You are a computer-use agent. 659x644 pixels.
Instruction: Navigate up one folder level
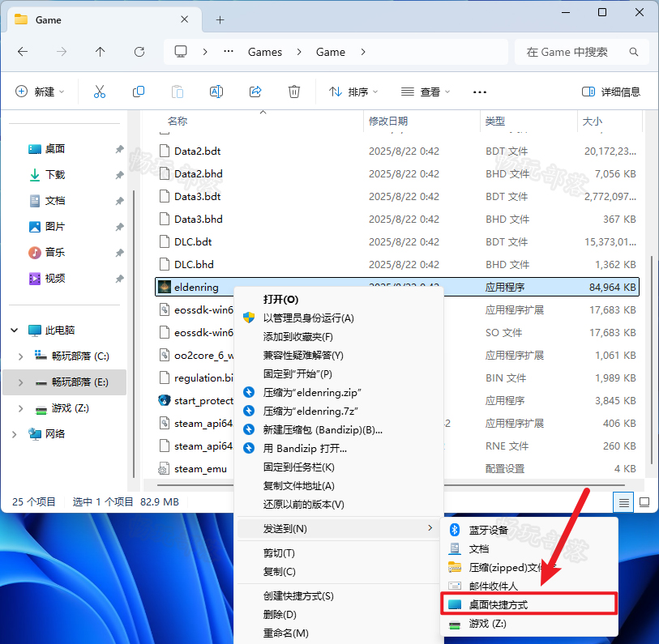pyautogui.click(x=100, y=52)
